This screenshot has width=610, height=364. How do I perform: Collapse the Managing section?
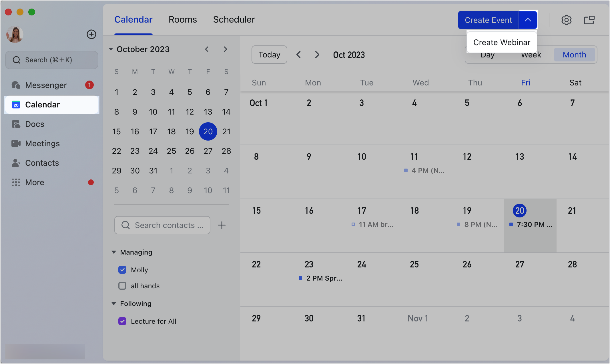click(x=114, y=252)
